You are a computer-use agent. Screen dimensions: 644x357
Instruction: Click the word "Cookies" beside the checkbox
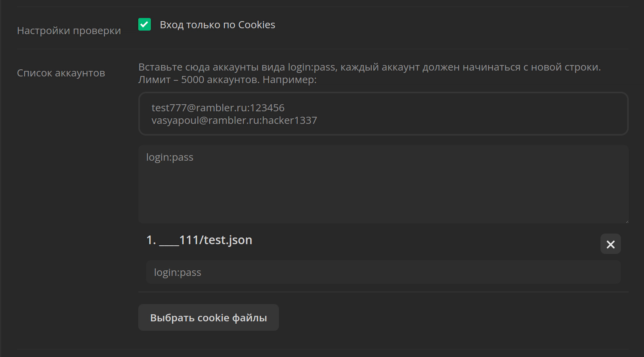coord(257,25)
